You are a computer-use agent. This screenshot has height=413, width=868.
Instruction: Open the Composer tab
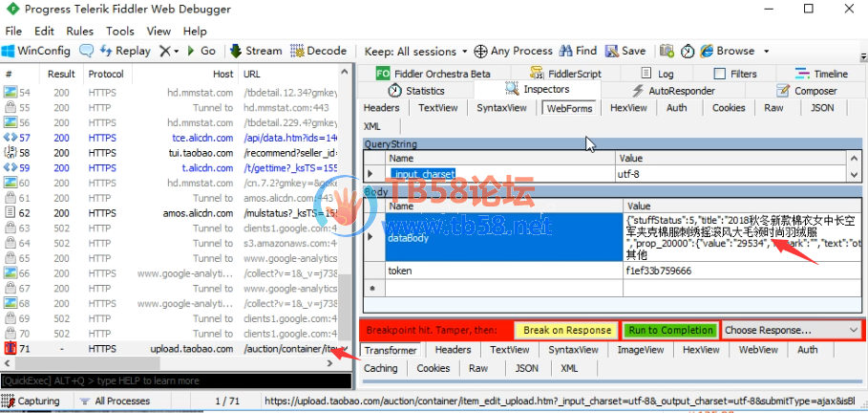pos(808,91)
